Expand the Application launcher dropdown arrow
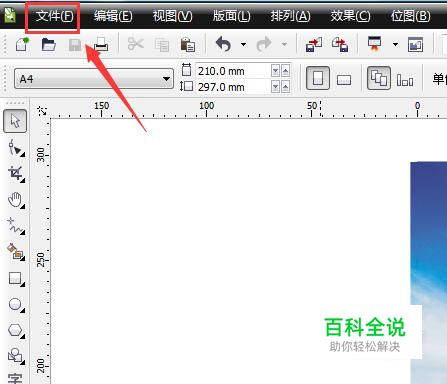This screenshot has width=447, height=384. (395, 44)
